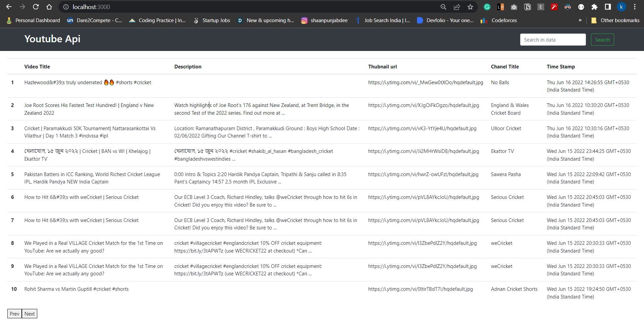Go back with the browser back arrow
The image size is (644, 327).
click(9, 7)
